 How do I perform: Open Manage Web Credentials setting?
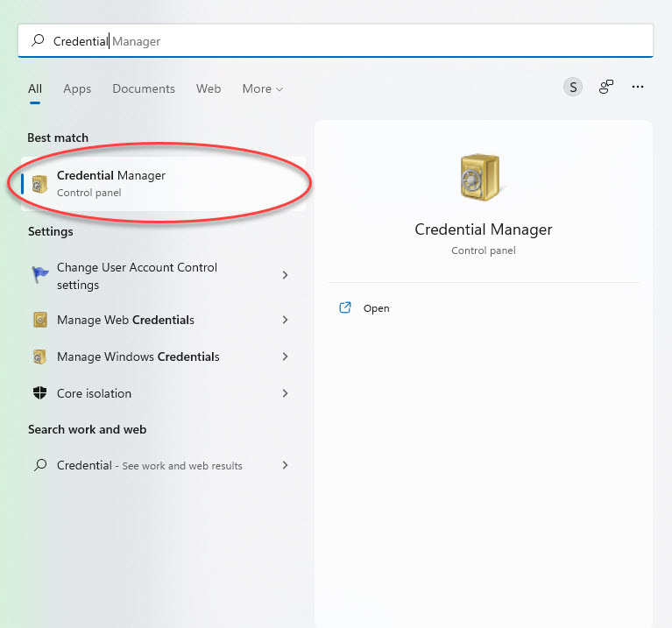(161, 320)
